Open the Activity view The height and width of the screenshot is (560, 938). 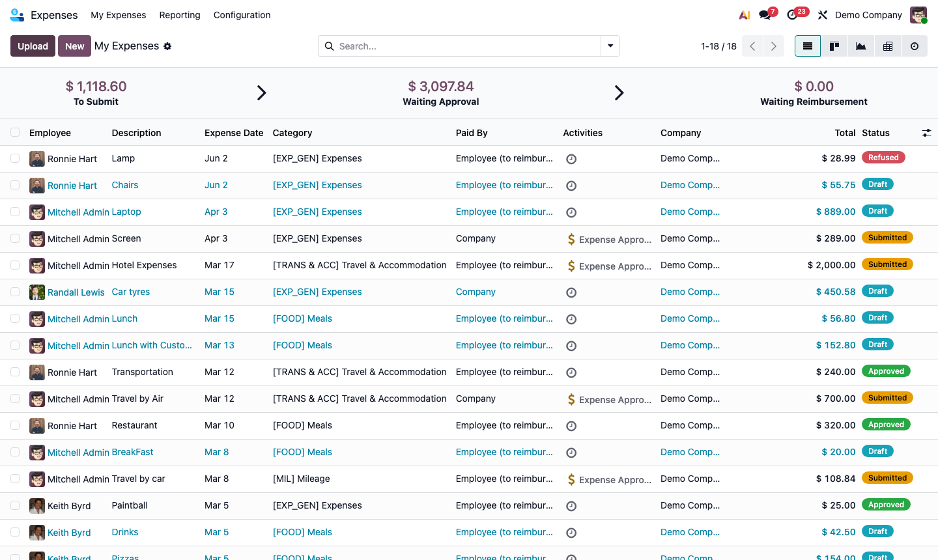coord(914,46)
